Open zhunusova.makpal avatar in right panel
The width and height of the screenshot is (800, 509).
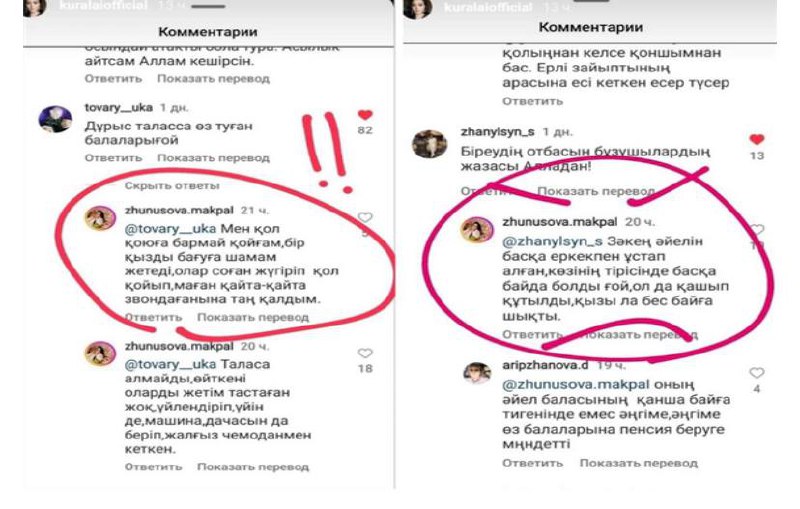[x=477, y=230]
